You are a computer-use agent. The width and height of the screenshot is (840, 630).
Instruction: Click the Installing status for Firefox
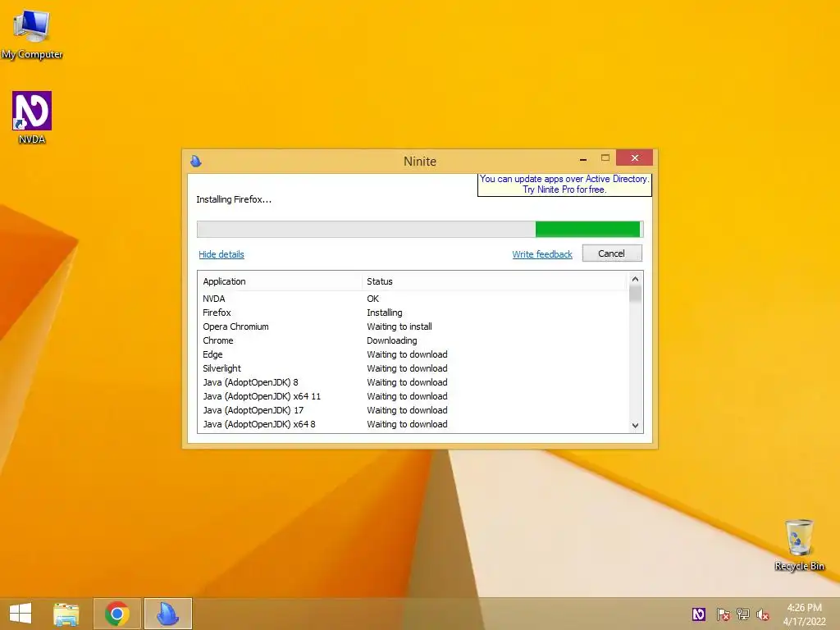point(385,313)
